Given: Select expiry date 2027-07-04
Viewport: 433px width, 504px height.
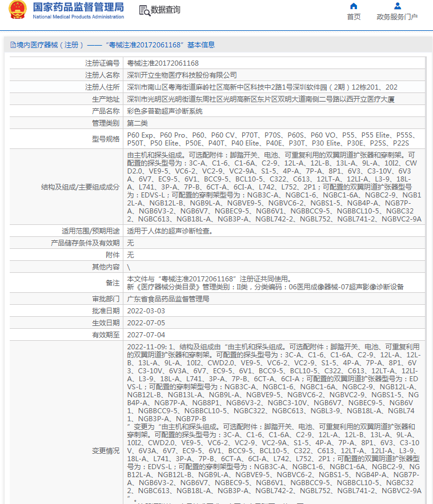Looking at the screenshot, I should (x=146, y=335).
